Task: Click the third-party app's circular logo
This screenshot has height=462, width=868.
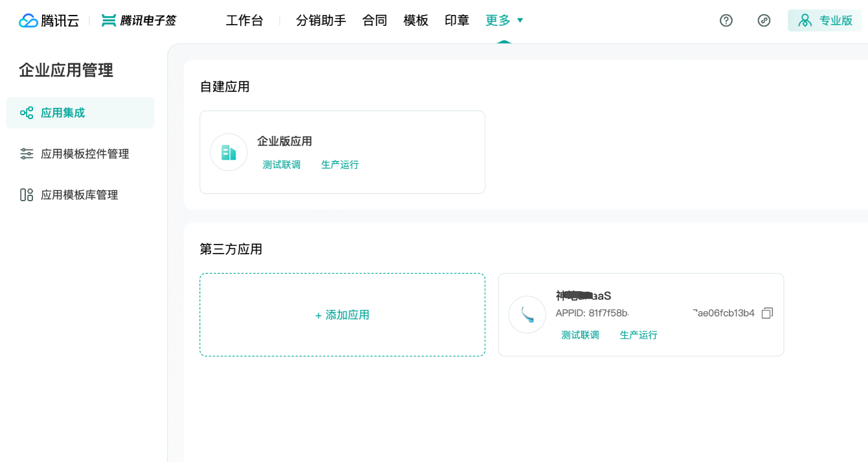Action: (527, 314)
